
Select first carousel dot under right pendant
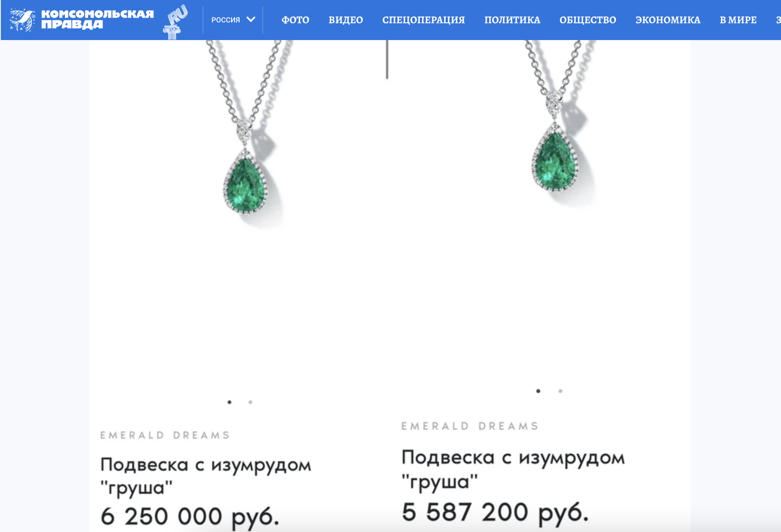tap(538, 391)
